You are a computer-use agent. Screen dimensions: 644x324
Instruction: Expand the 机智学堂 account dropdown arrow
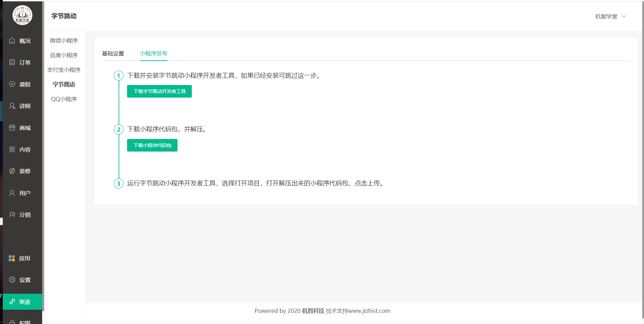click(624, 16)
